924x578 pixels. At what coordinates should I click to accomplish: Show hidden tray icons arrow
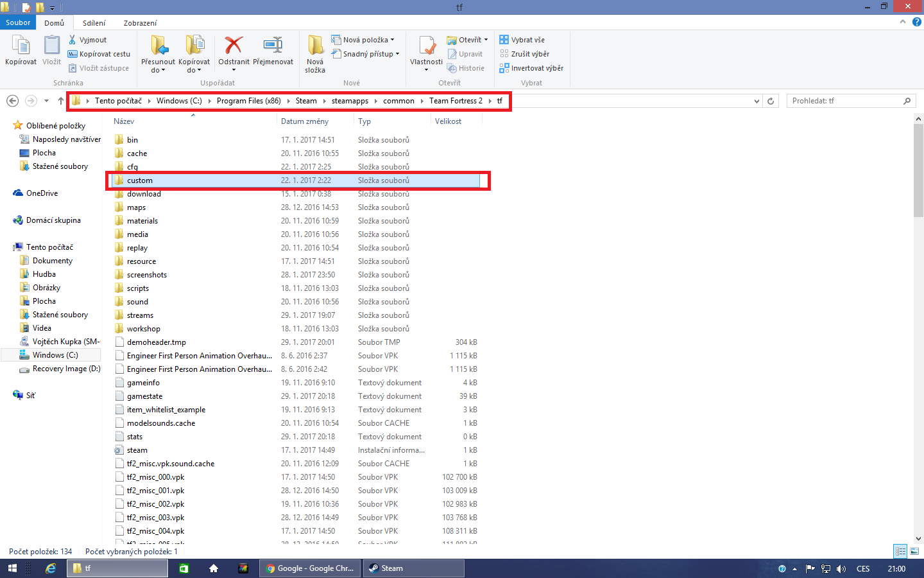(x=795, y=568)
